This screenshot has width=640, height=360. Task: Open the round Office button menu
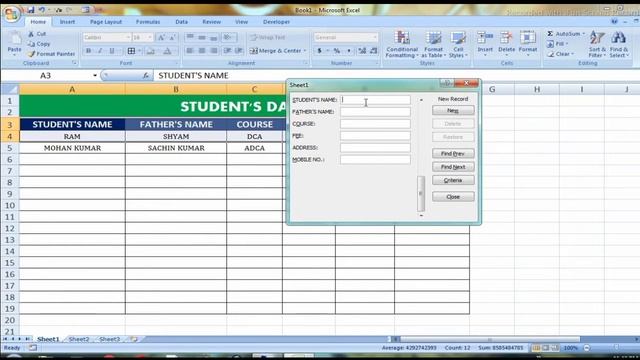[x=11, y=14]
